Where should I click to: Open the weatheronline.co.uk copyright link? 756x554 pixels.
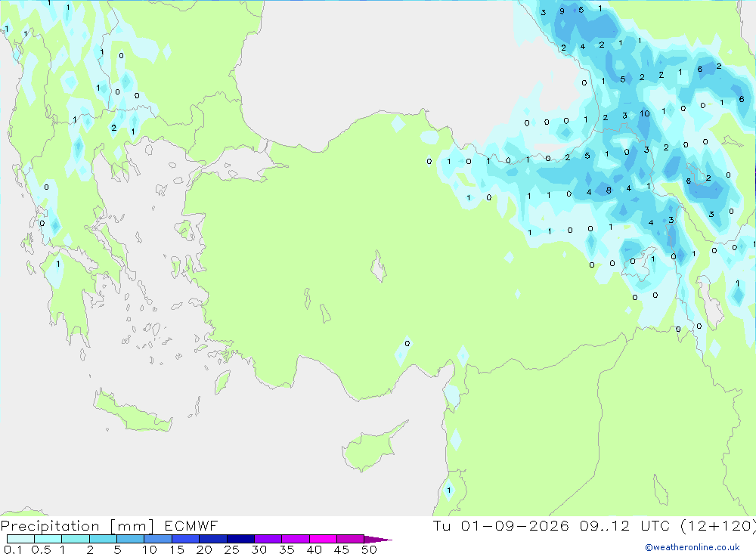(692, 547)
